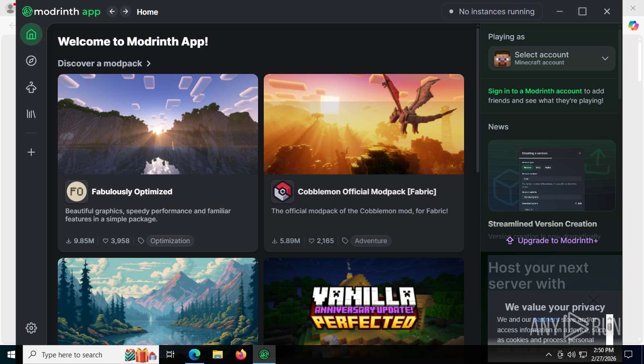Open Windows Start menu
644x364 pixels.
[x=11, y=355]
